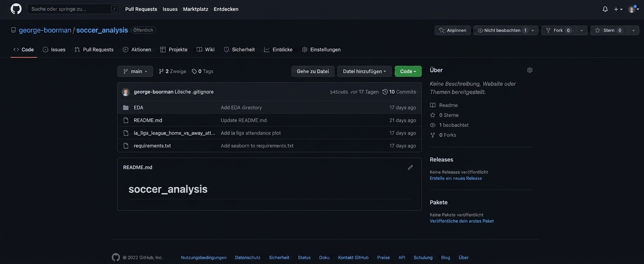644x264 pixels.
Task: Open Entdecken in top navigation
Action: [226, 9]
